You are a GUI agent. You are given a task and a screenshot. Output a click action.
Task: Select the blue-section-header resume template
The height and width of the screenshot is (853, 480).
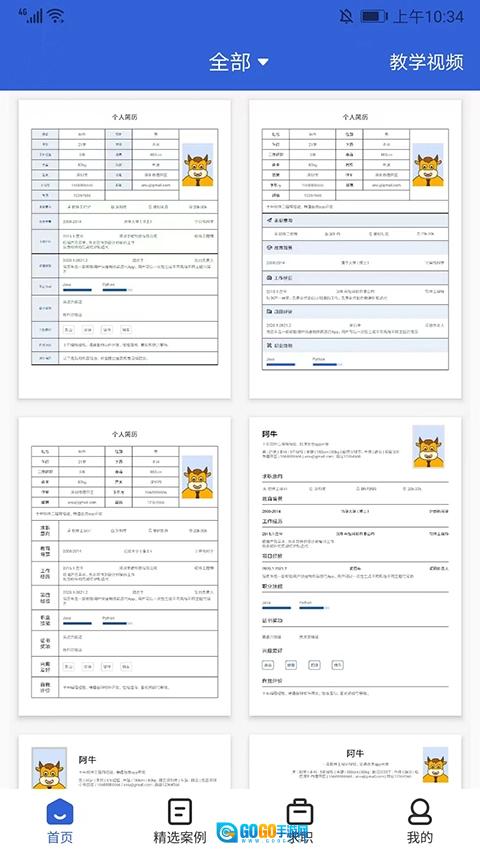[x=355, y=249]
